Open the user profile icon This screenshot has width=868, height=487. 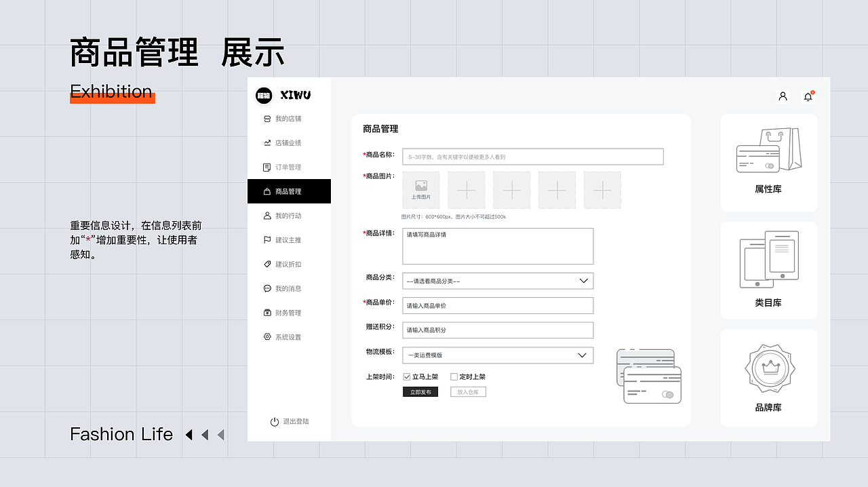click(x=783, y=96)
